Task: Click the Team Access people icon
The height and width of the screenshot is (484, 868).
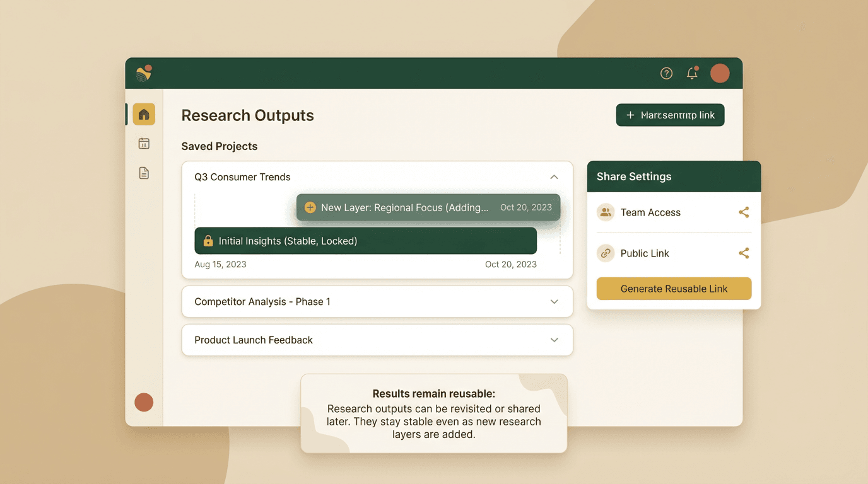Action: (606, 212)
